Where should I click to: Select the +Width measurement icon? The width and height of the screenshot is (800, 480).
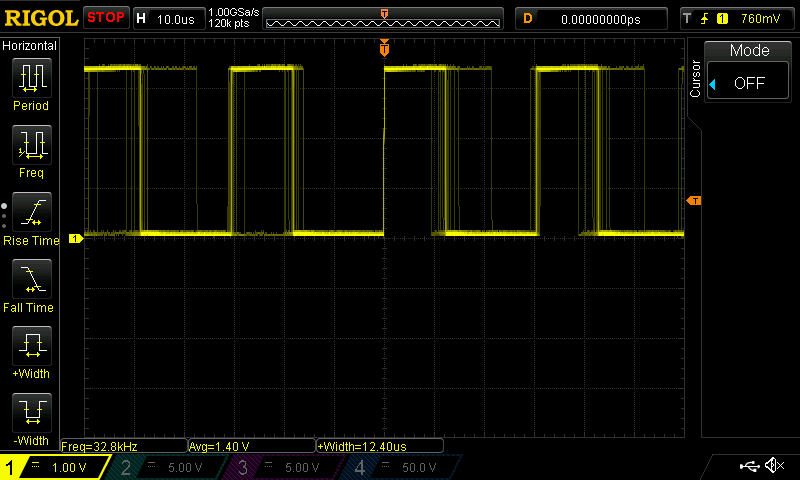tap(32, 345)
